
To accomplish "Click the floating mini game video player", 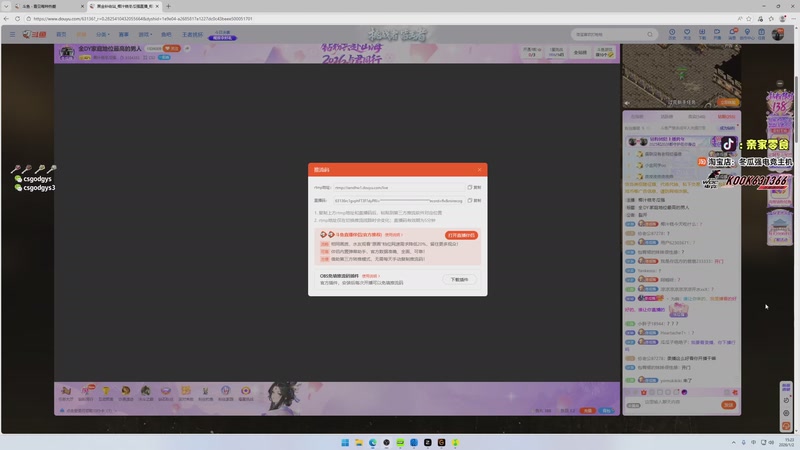I will click(682, 76).
